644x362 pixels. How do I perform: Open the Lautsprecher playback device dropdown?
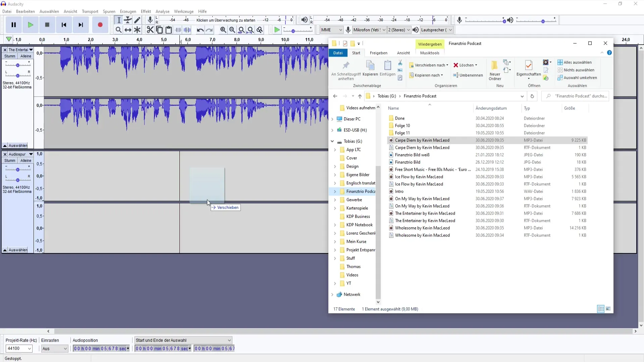click(436, 30)
